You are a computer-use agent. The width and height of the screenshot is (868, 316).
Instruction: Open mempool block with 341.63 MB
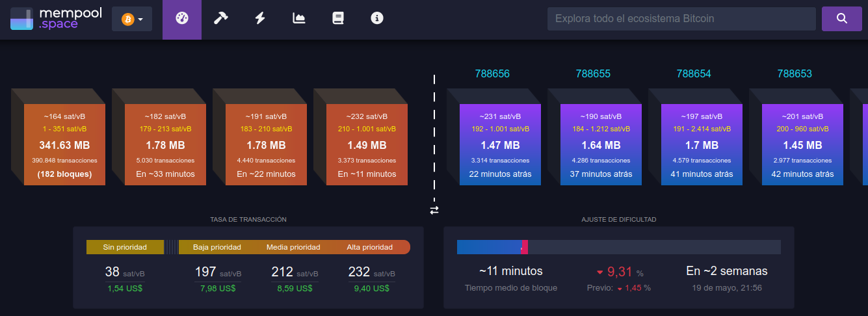click(64, 144)
